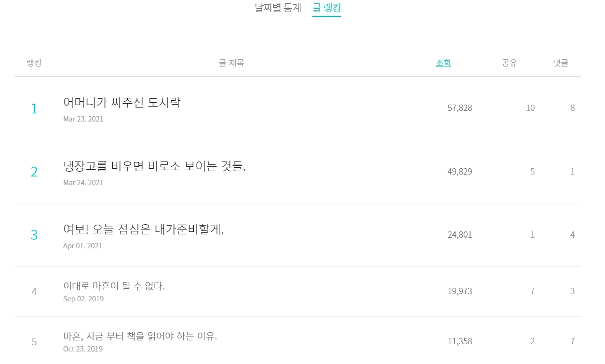Click the comment count 8 on rank 1 post
605x364 pixels.
coord(572,108)
